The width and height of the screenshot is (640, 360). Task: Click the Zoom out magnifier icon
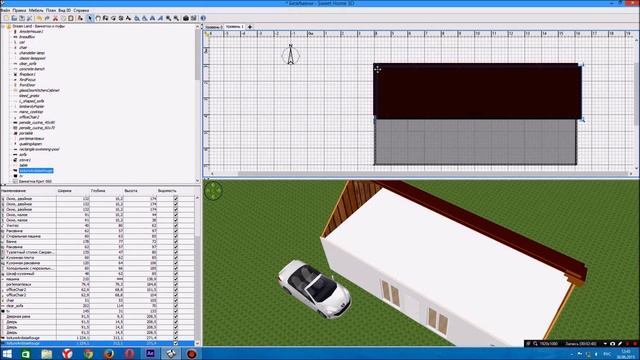(176, 18)
